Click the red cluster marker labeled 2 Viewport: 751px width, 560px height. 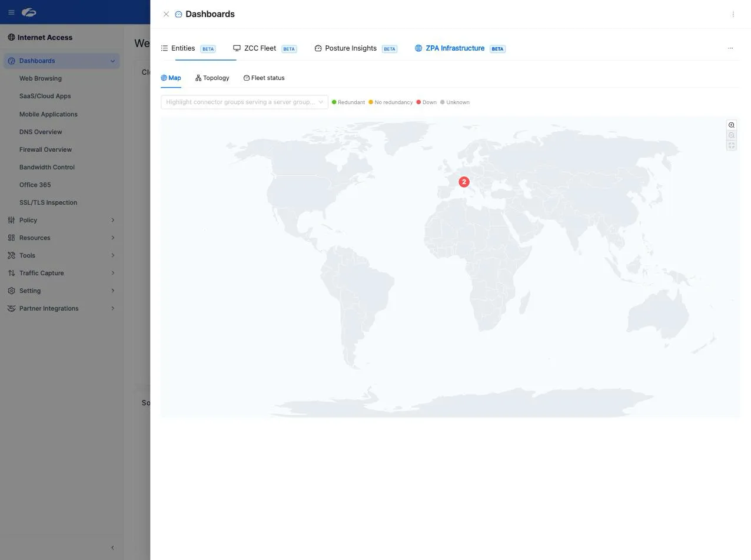464,182
